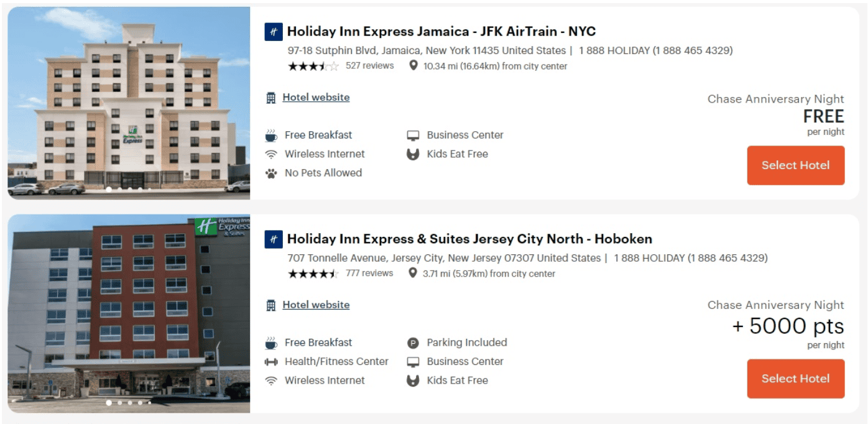Open the 777 reviews for Hoboken hotel
Screen dimensions: 868x424
[370, 272]
